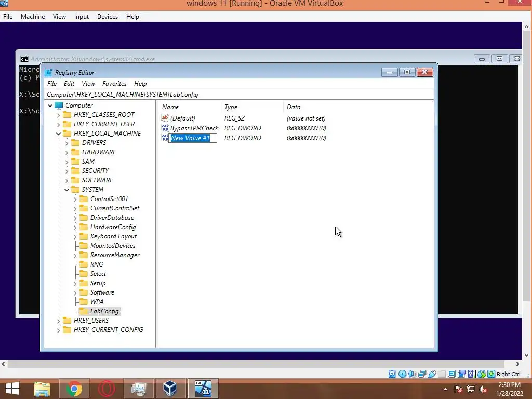
Task: Expand the HARDWARE key
Action: (67, 152)
